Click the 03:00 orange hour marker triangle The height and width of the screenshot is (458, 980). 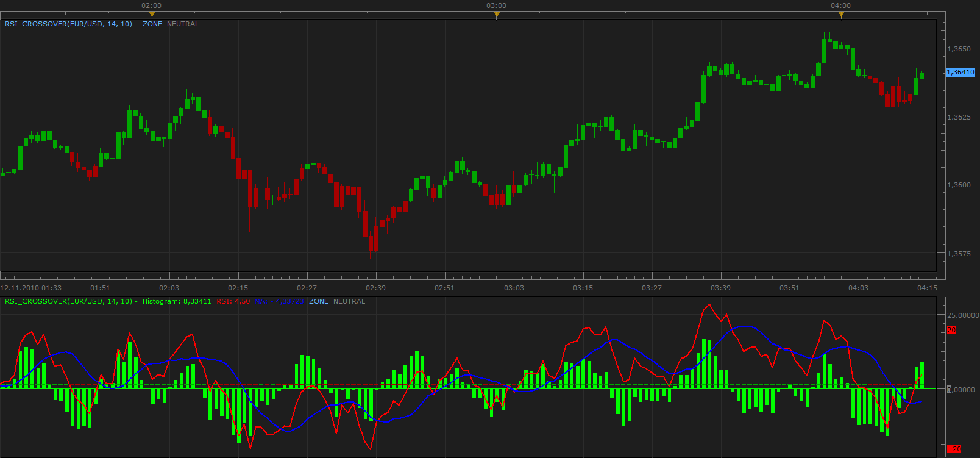(x=497, y=15)
